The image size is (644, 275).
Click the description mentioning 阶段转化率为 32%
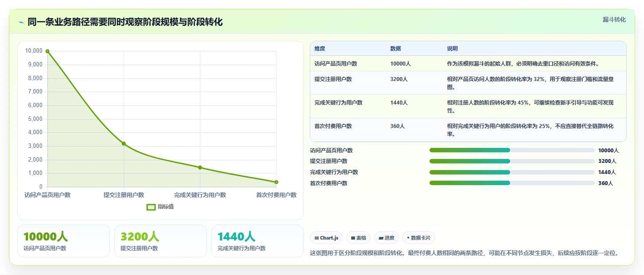(531, 83)
